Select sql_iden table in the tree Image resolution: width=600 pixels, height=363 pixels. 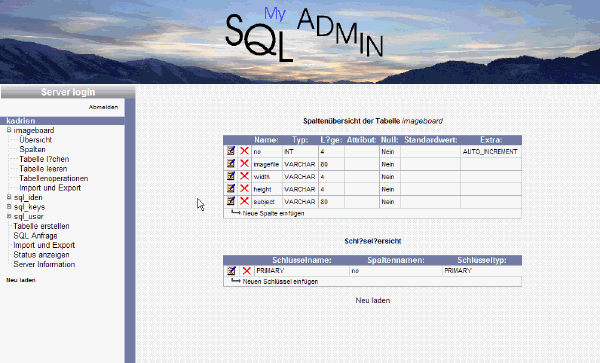click(x=28, y=197)
